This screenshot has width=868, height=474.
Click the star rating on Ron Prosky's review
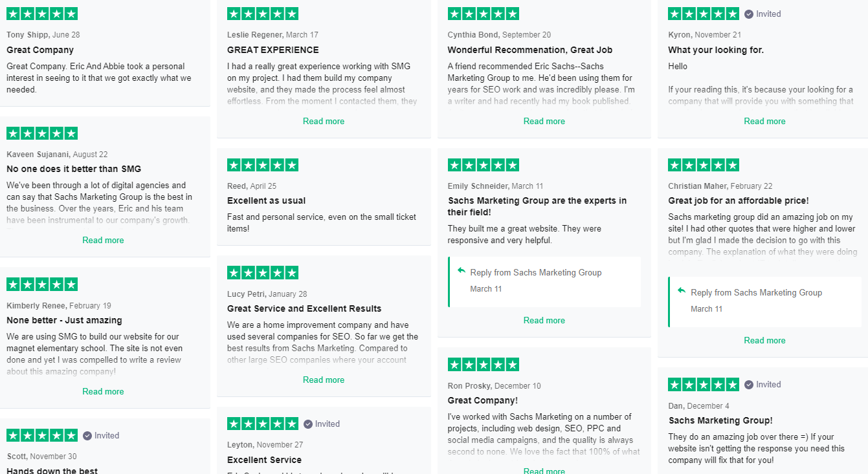pos(483,364)
